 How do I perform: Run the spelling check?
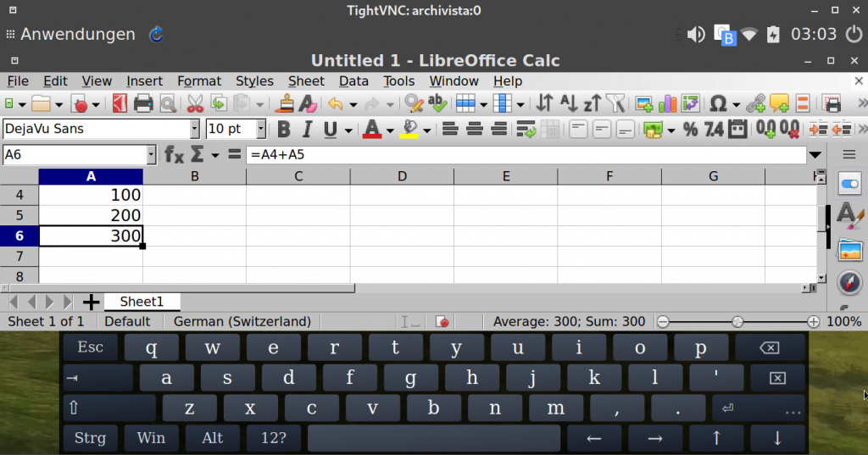(x=437, y=103)
